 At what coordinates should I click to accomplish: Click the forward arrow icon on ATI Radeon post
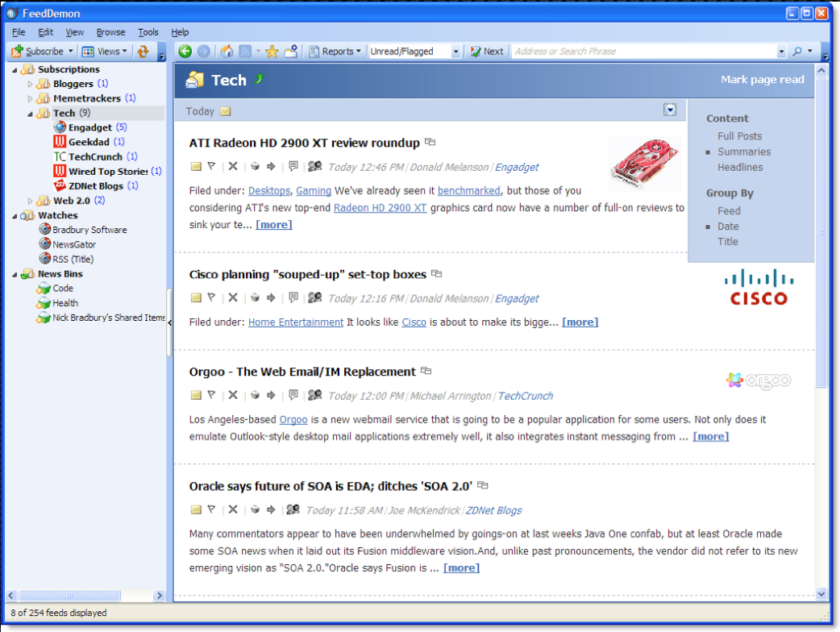(271, 167)
